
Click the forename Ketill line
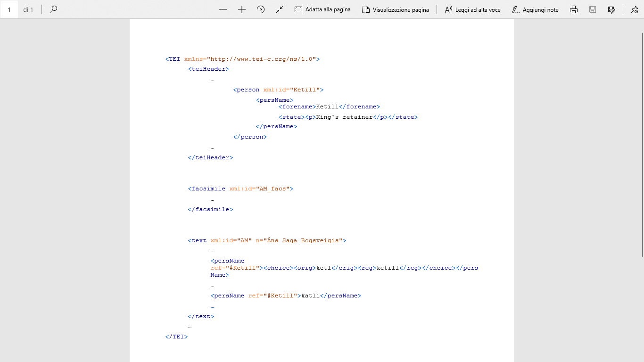pos(329,107)
